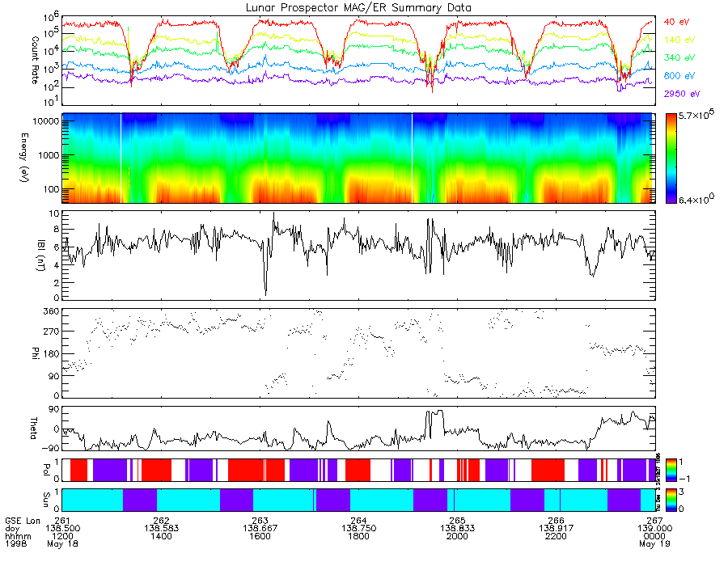Click the "1800" time label
This screenshot has height=566, width=728.
359,536
